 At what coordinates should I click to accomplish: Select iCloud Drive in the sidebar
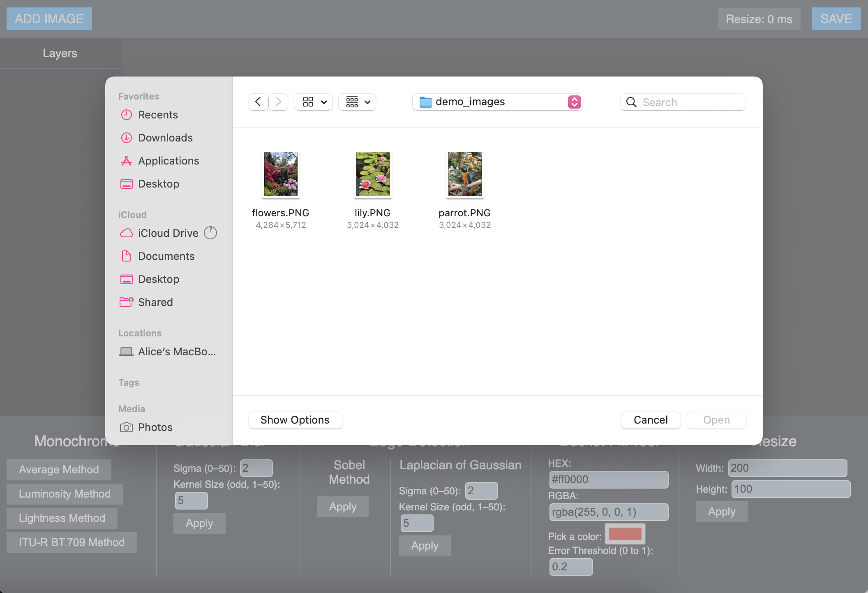(168, 233)
